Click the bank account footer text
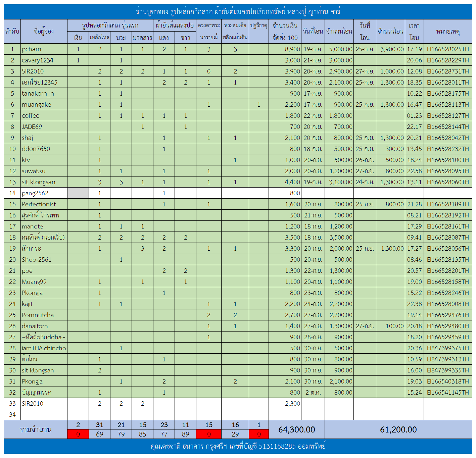The image size is (476, 458). point(238,447)
